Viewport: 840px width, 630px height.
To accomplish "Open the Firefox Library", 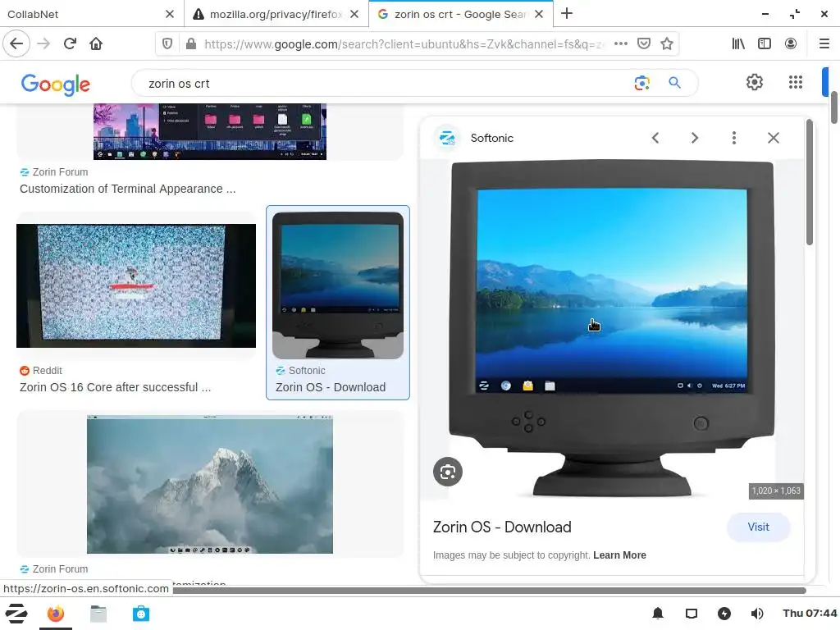I will click(738, 44).
